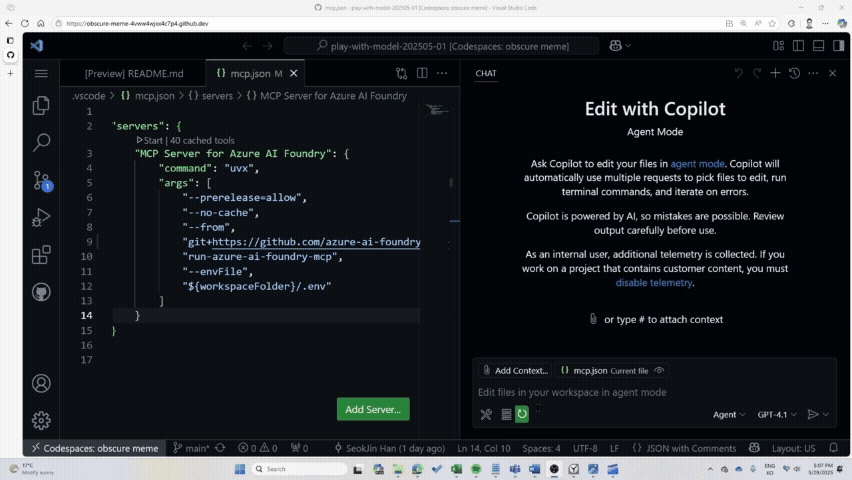Go forward in editor navigation history

(267, 46)
